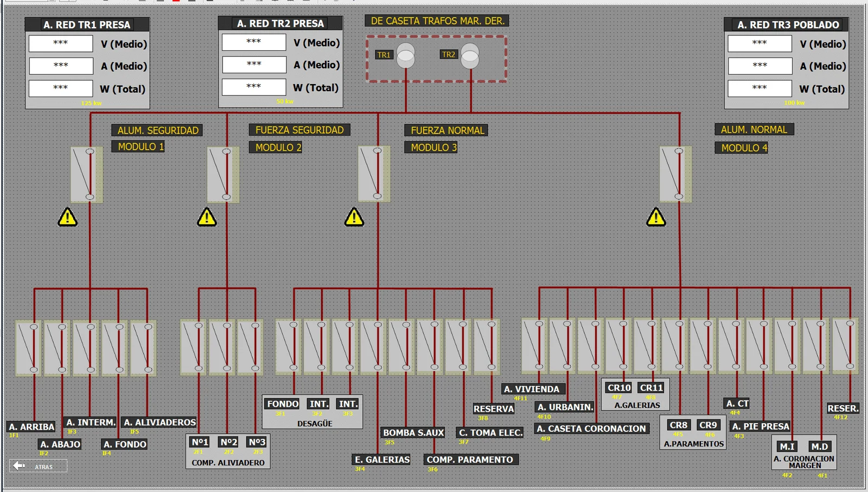Screen dimensions: 868x492
Task: Select the TR1 transformer symbol
Action: click(406, 56)
